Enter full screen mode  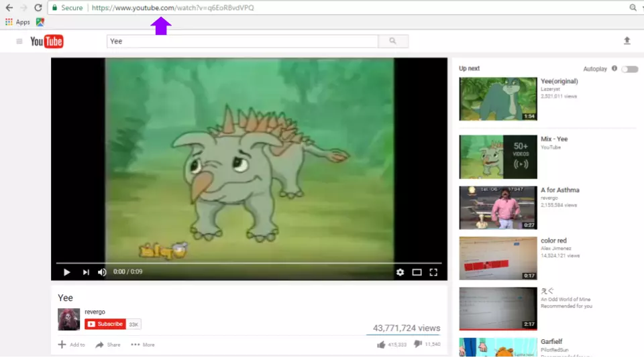pos(433,272)
